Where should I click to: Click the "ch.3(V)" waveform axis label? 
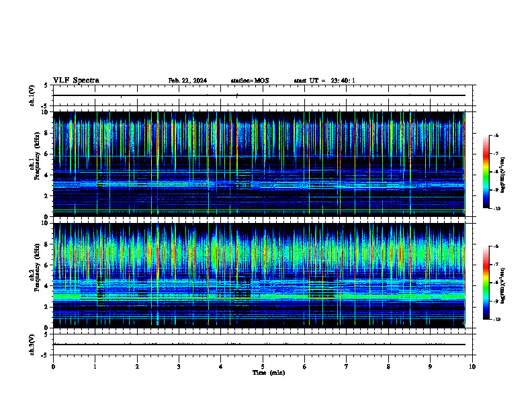(x=32, y=345)
